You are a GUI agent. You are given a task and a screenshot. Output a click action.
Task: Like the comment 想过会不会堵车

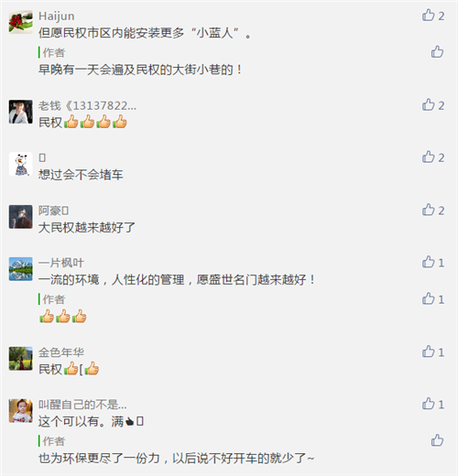(433, 157)
